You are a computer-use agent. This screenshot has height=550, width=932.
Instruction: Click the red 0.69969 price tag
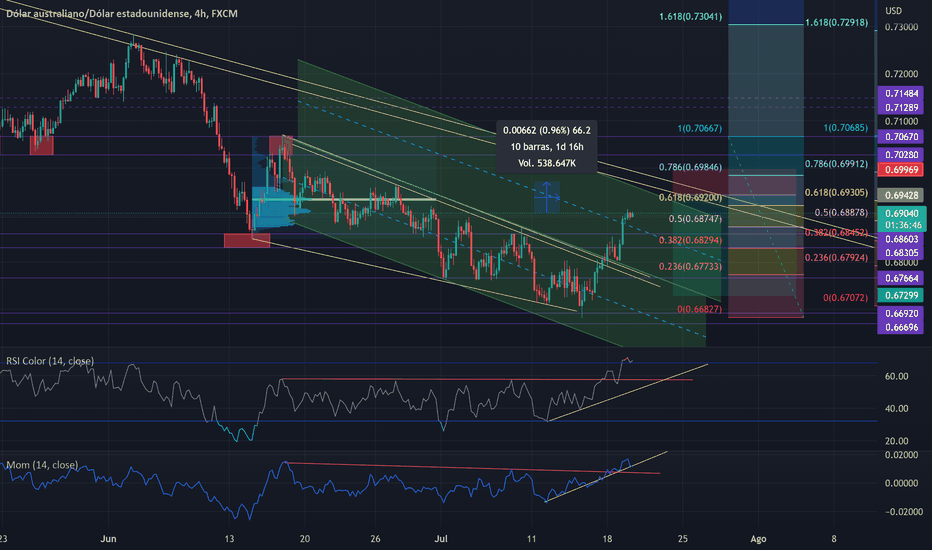pos(900,169)
